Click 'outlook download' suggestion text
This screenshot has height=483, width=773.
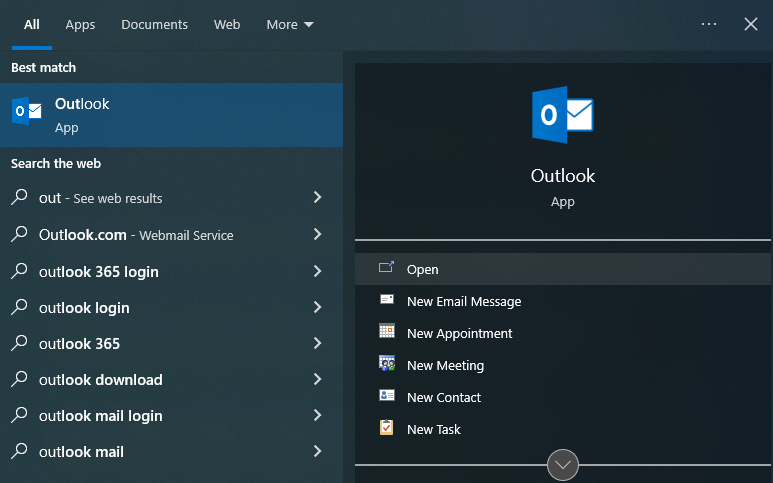click(x=101, y=380)
